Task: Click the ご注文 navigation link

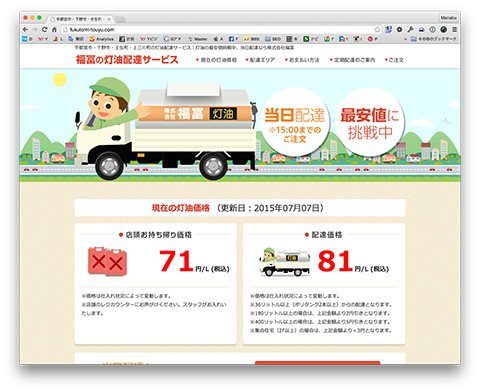Action: tap(394, 60)
